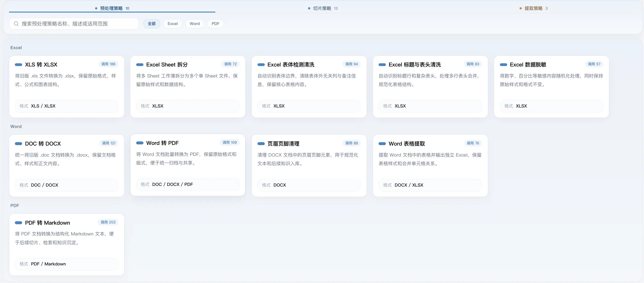Click blue pill icon beside XLS 转 XLSX
This screenshot has height=283, width=644.
18,65
